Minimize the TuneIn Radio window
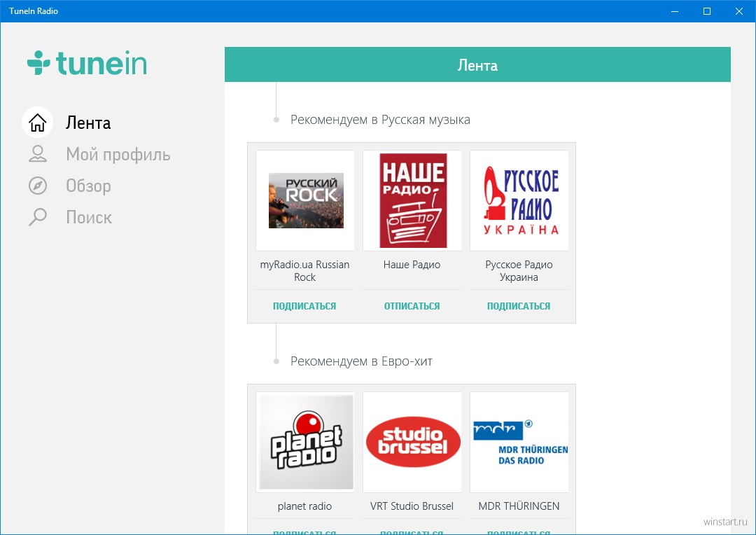The width and height of the screenshot is (756, 535). tap(675, 11)
